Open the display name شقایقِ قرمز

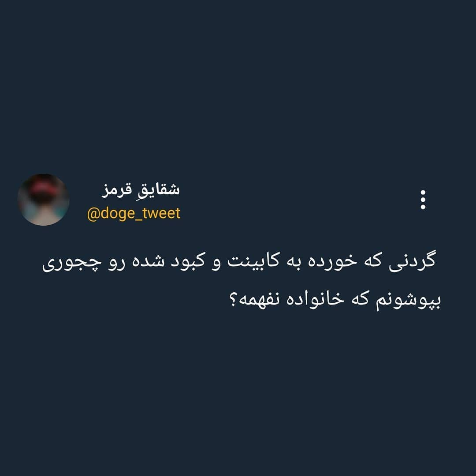coord(141,190)
